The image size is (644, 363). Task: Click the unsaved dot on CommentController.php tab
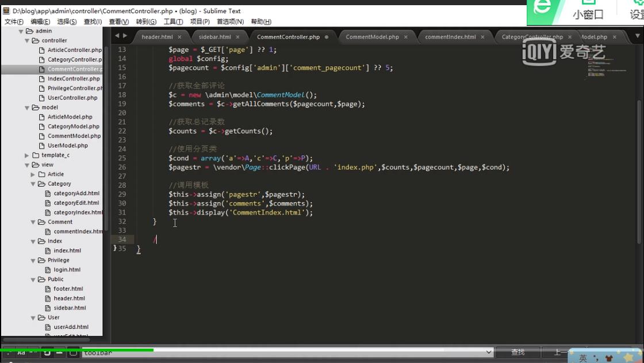(327, 37)
